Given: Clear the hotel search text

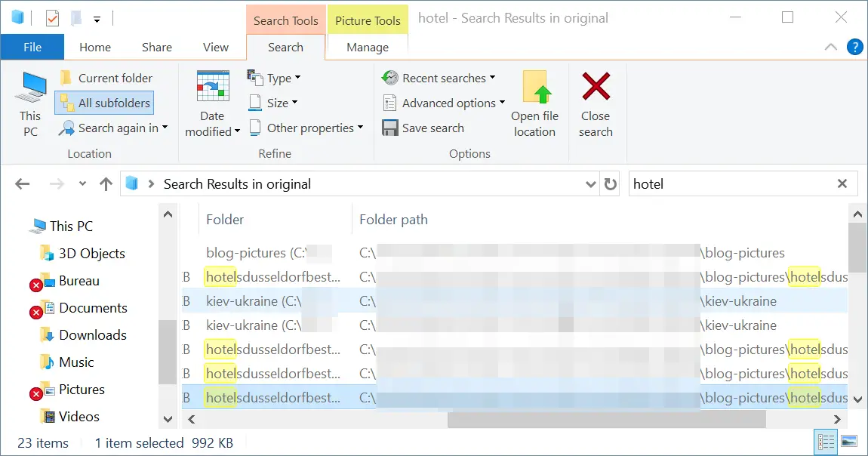Looking at the screenshot, I should point(842,184).
